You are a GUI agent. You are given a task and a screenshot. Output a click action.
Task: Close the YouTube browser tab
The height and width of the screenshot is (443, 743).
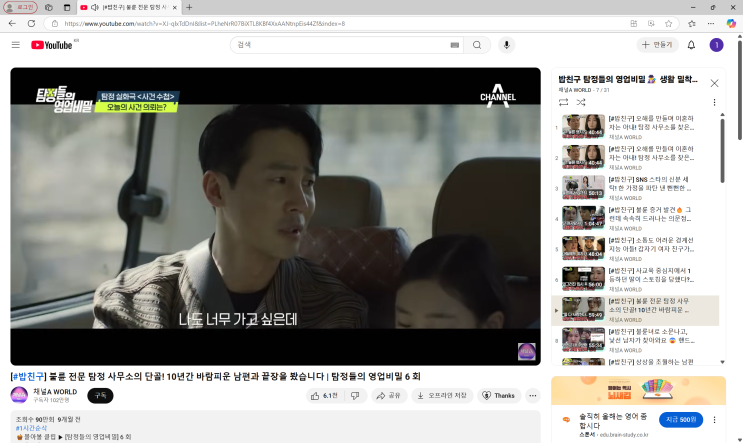(174, 8)
